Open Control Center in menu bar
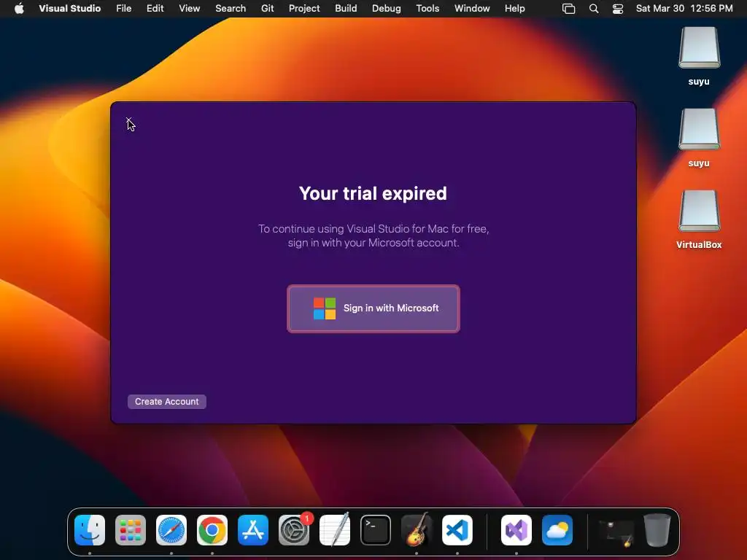Image resolution: width=747 pixels, height=560 pixels. (618, 9)
